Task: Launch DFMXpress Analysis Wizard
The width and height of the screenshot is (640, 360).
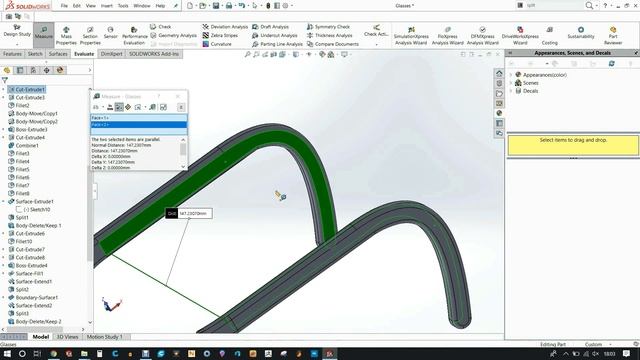Action: click(x=482, y=36)
